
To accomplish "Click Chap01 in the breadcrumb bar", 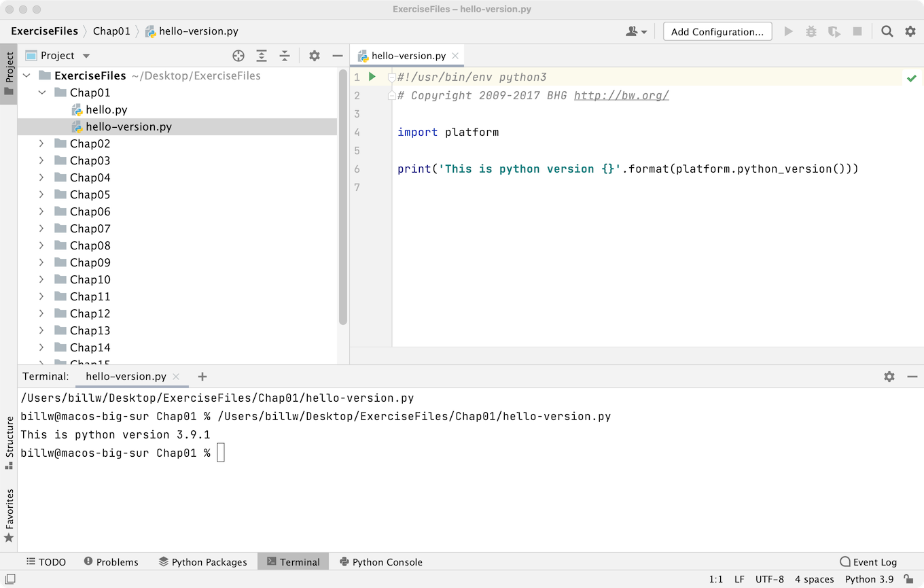I will pyautogui.click(x=111, y=31).
